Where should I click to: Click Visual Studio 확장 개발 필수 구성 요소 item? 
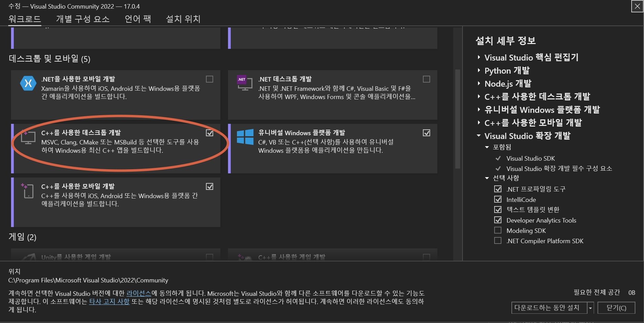click(559, 169)
